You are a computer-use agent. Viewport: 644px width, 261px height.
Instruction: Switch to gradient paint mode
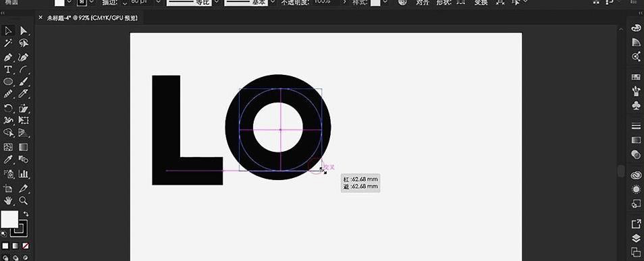coord(16,245)
